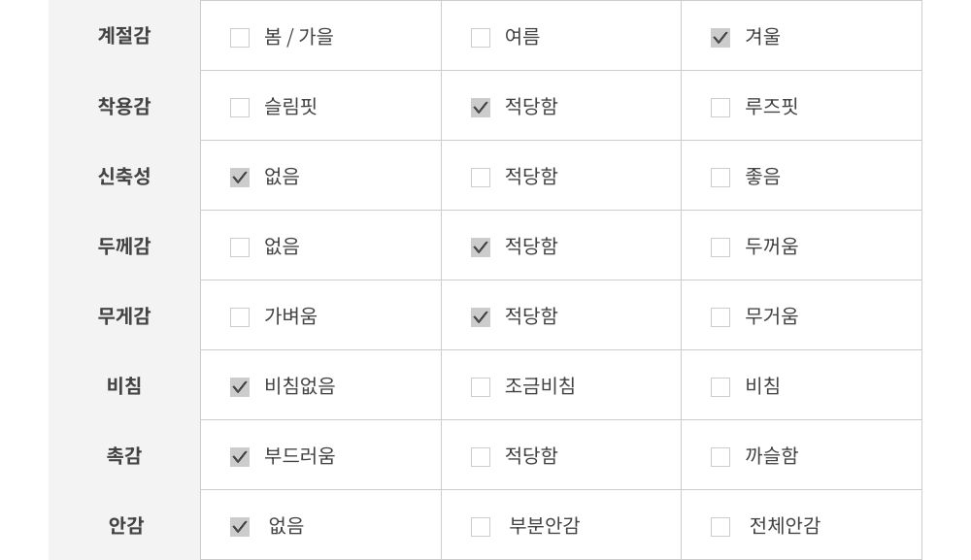
Task: Uncheck 적당함 in the 착용감 row
Action: (x=481, y=108)
